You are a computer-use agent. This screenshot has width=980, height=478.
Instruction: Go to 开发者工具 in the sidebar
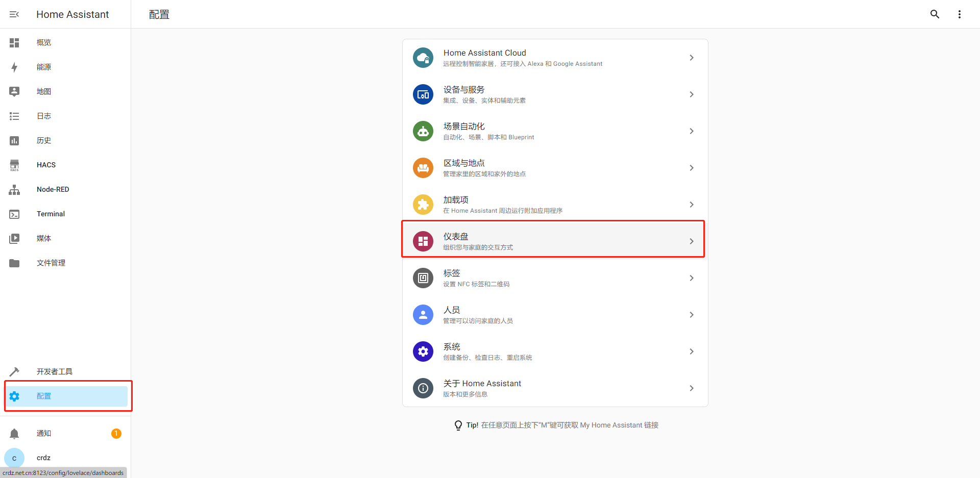(x=54, y=371)
